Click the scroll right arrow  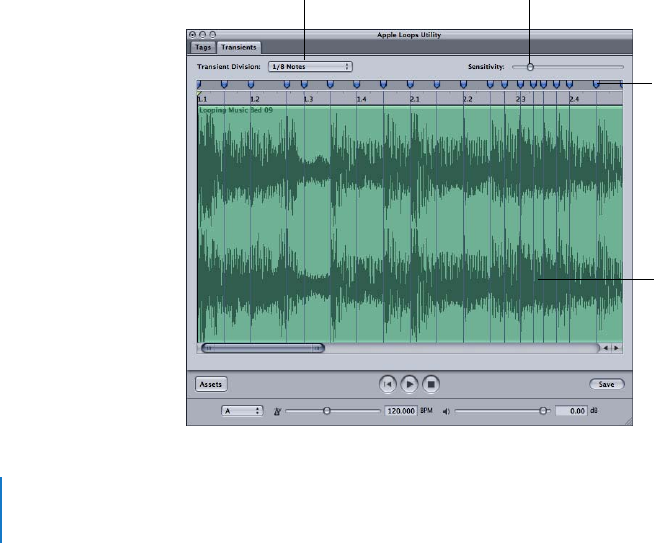tap(616, 348)
